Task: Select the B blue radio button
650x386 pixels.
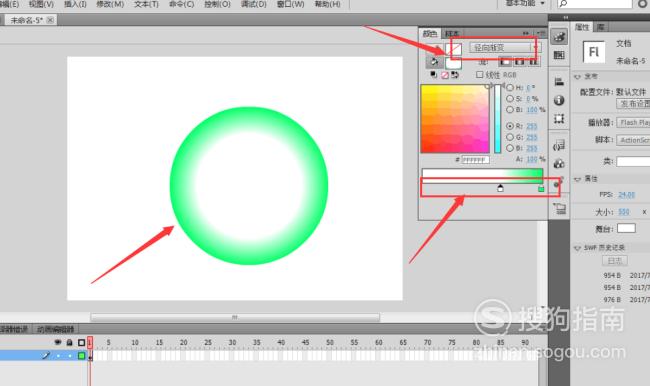Action: click(510, 148)
